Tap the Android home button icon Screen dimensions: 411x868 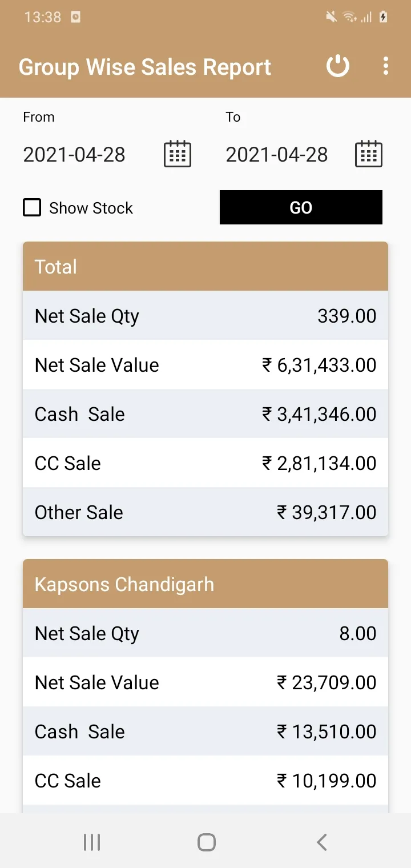[x=206, y=842]
